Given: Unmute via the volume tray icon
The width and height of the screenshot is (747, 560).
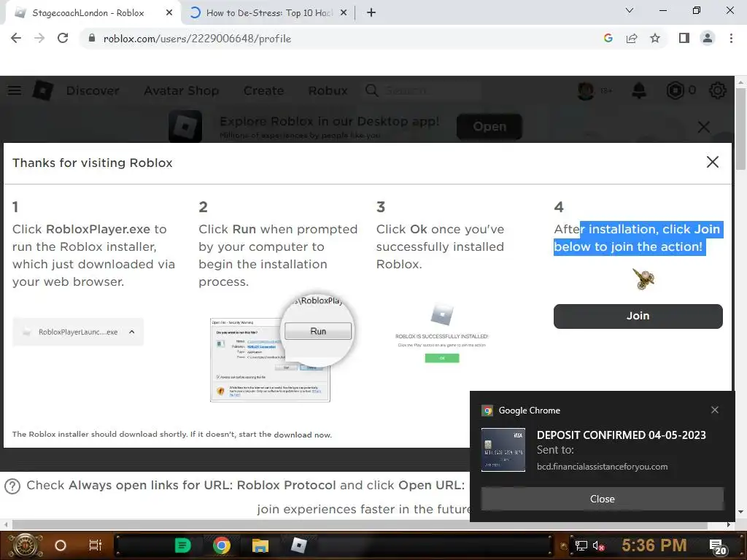Looking at the screenshot, I should [598, 545].
